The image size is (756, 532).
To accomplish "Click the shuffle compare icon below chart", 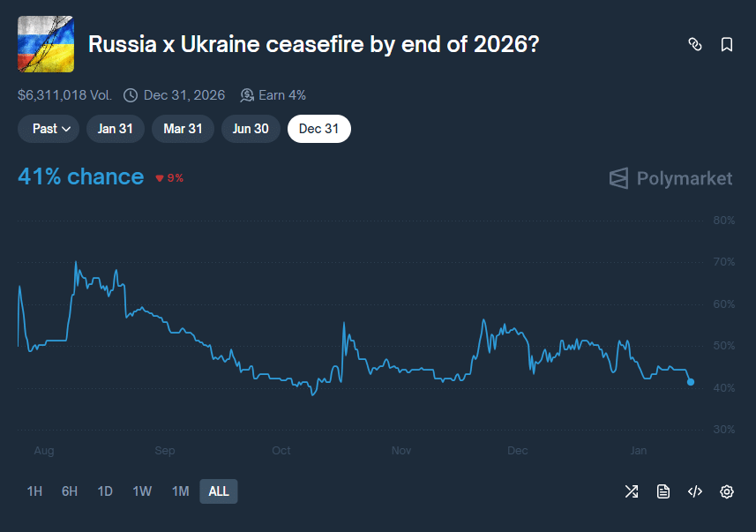I will point(632,491).
